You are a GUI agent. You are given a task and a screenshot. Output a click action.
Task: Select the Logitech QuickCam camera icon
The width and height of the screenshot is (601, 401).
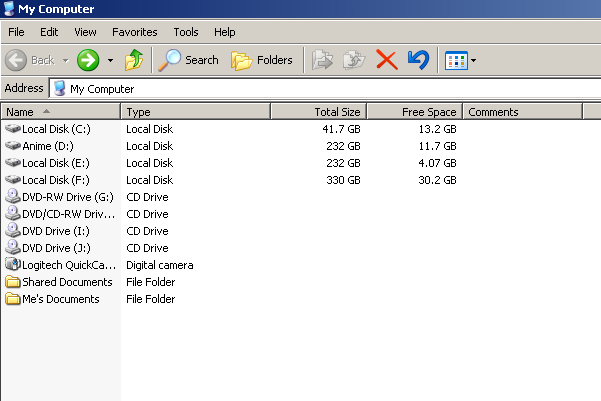tap(13, 265)
